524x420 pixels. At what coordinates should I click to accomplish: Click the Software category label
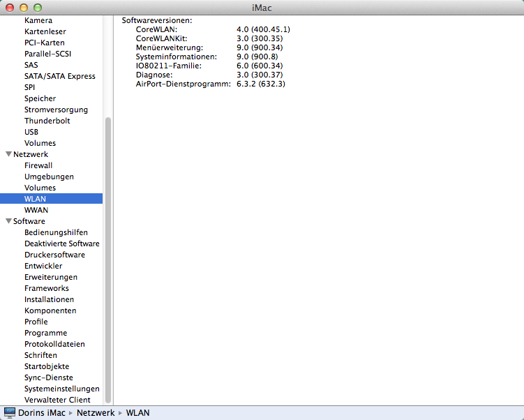pyautogui.click(x=29, y=221)
